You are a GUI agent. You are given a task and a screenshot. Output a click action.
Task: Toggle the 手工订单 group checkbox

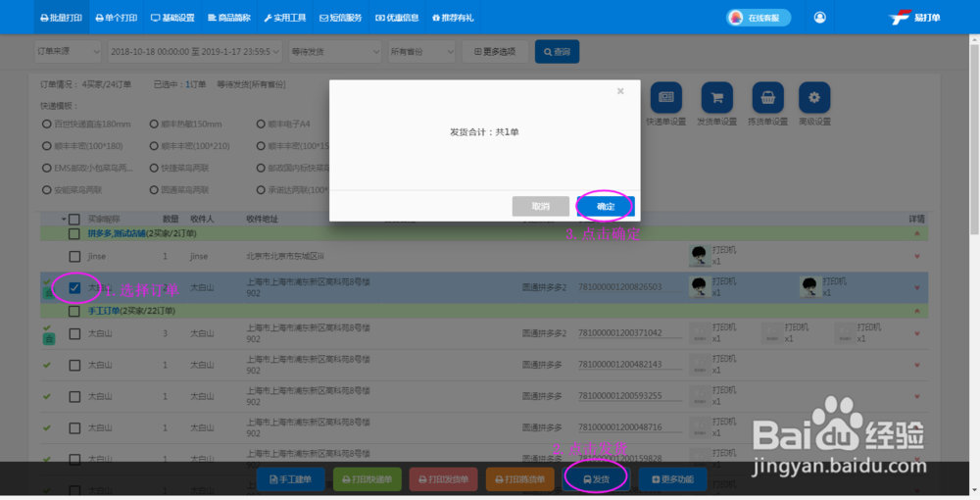[x=74, y=311]
